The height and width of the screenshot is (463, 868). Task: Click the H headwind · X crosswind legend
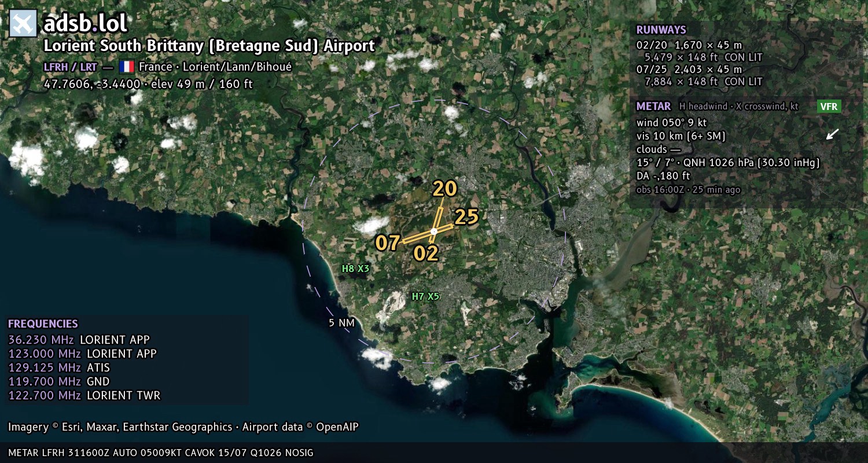738,106
